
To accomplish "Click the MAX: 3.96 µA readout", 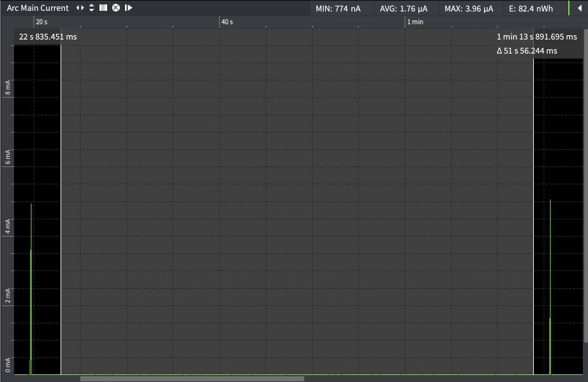I will [469, 9].
